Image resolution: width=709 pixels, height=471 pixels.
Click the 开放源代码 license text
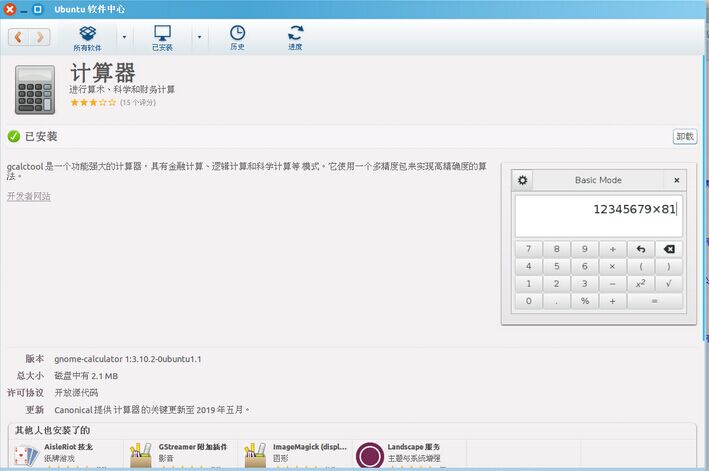pos(76,392)
